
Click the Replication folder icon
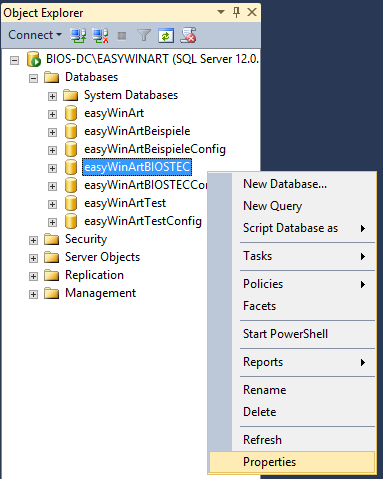(52, 275)
